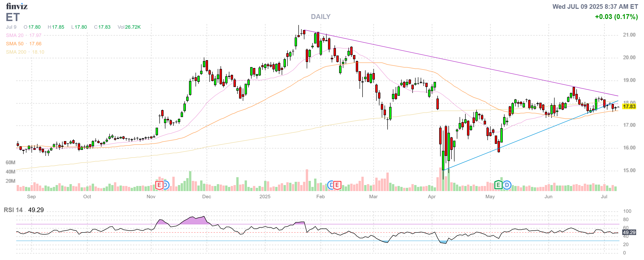
Task: Click the +0.03 (0.17%) change text
Action: tap(616, 17)
